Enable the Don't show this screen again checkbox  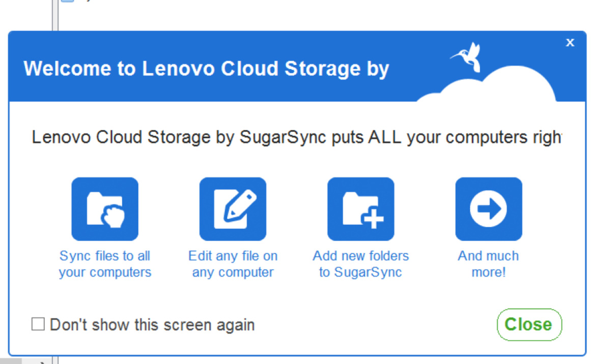38,324
